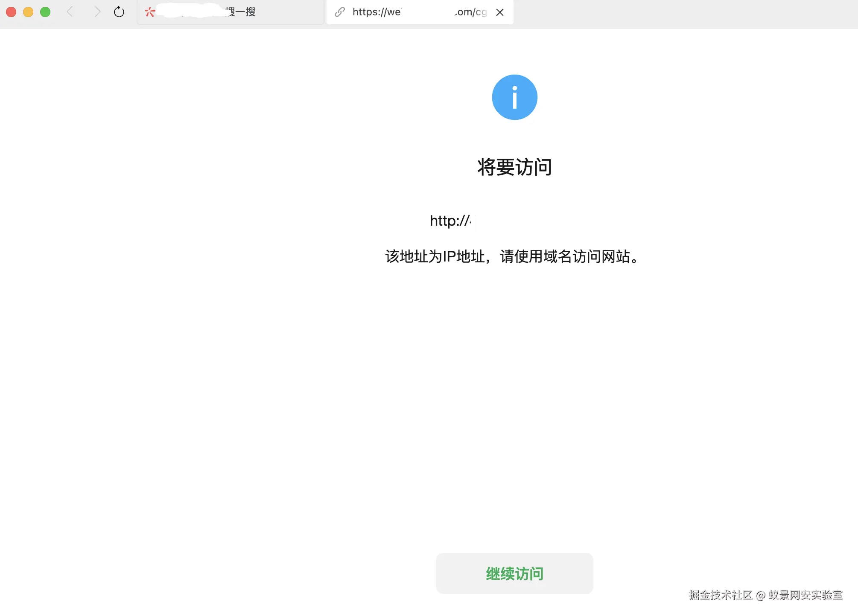Click the yellow minimize window button

28,12
